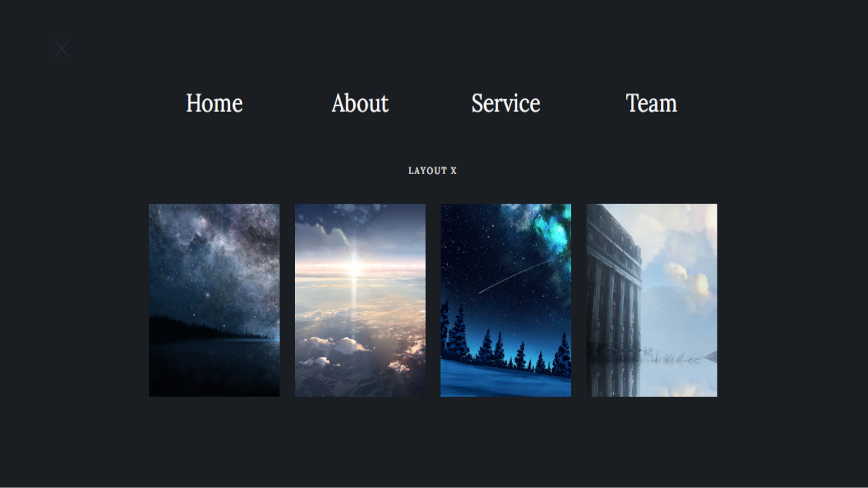868x488 pixels.
Task: Go to the About page
Action: click(x=360, y=103)
